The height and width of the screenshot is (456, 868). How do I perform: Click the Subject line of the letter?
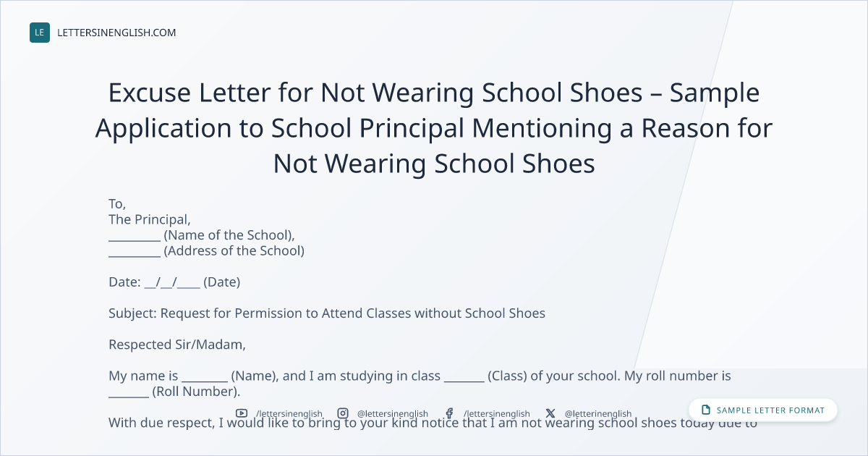327,313
